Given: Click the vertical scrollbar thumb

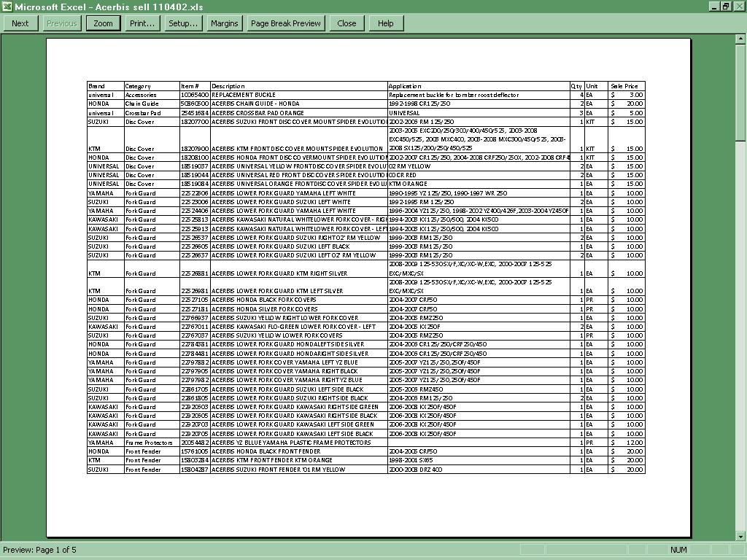Looking at the screenshot, I should pos(740,93).
